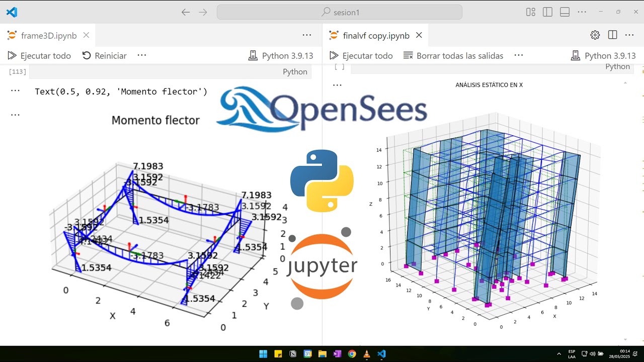
Task: Select Python 3.9.13 kernel for frame3D
Action: click(281, 56)
